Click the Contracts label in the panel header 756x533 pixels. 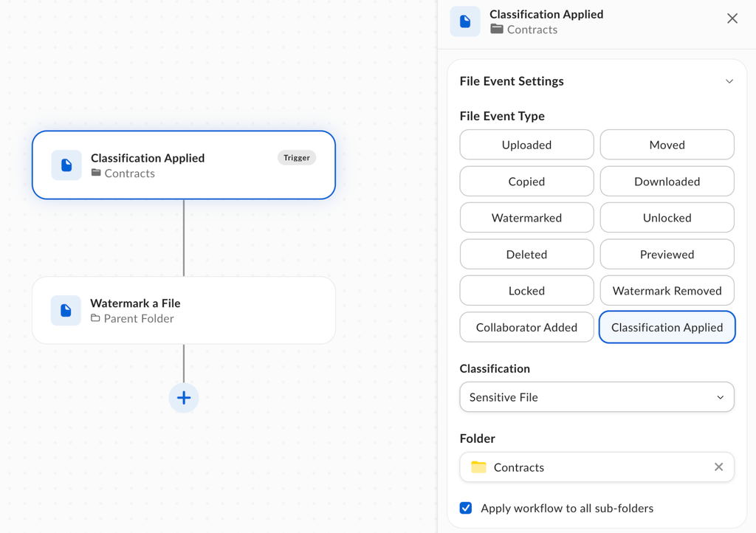(x=532, y=30)
